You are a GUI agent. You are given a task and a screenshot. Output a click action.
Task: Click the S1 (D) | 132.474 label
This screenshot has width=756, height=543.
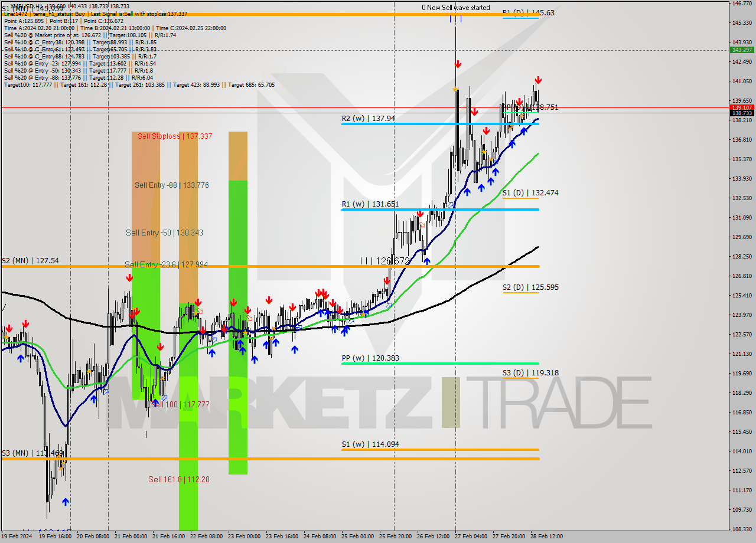tap(530, 193)
